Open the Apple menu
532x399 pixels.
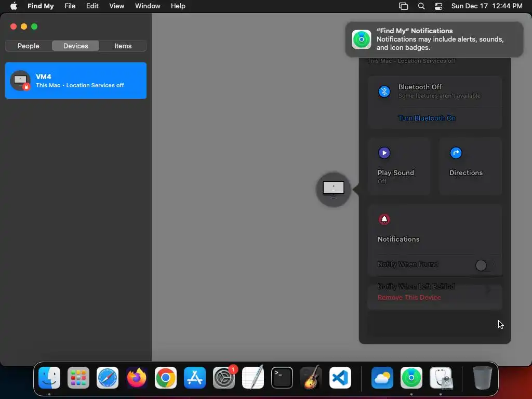(x=14, y=6)
